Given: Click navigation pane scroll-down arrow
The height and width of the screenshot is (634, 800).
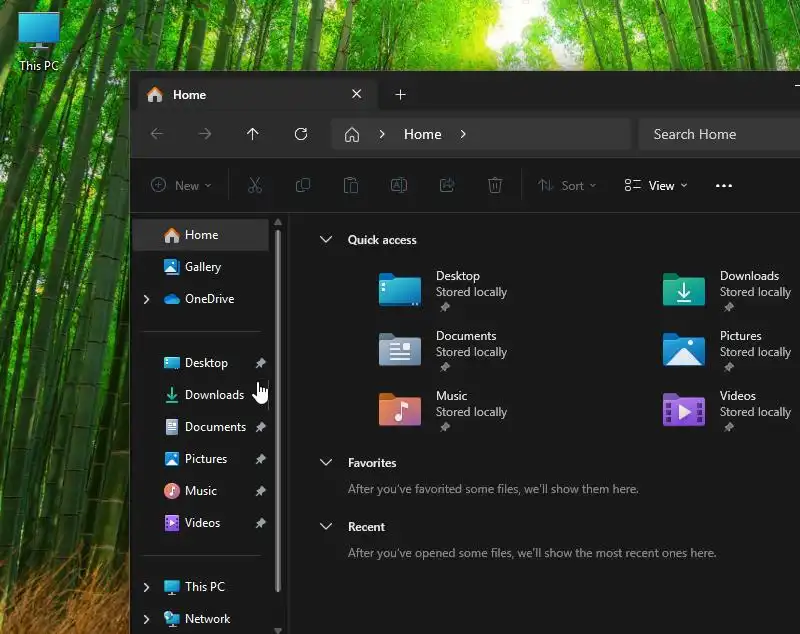Looking at the screenshot, I should (x=278, y=630).
